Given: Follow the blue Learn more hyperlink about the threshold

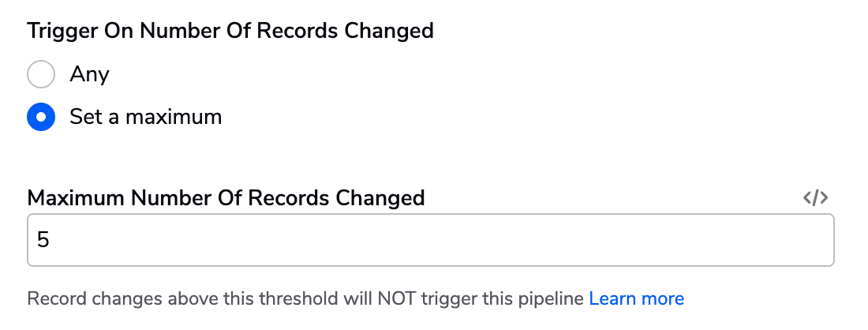Looking at the screenshot, I should (637, 299).
